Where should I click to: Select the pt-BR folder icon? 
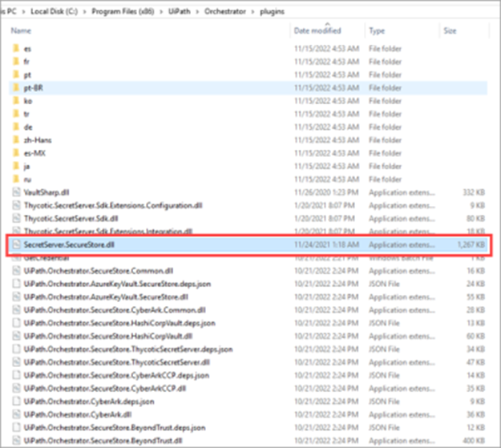pyautogui.click(x=16, y=87)
